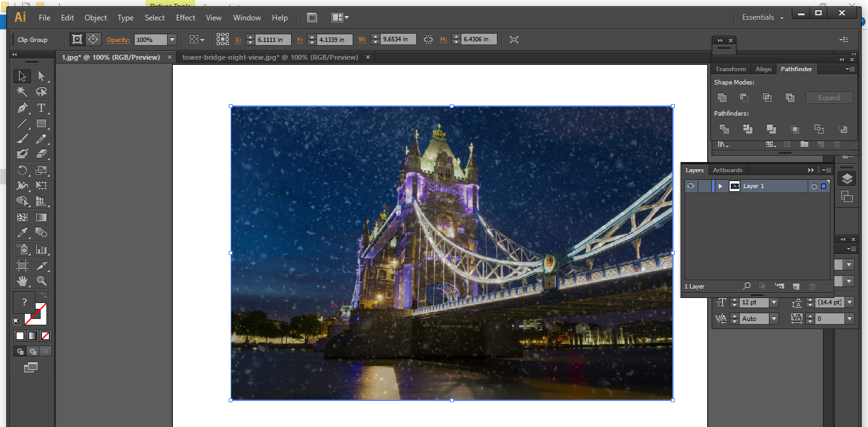Viewport: 868px width, 427px height.
Task: Click the Minus Front shape mode icon
Action: pyautogui.click(x=743, y=97)
